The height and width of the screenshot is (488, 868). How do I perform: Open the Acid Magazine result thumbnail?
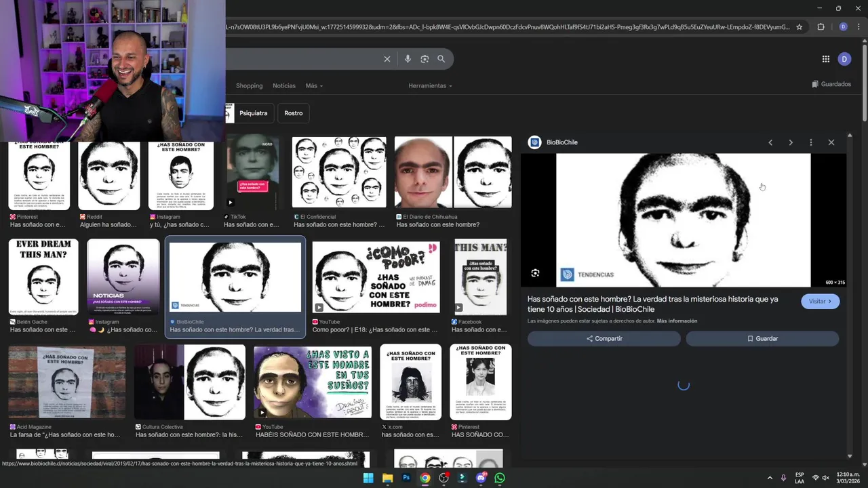click(66, 382)
